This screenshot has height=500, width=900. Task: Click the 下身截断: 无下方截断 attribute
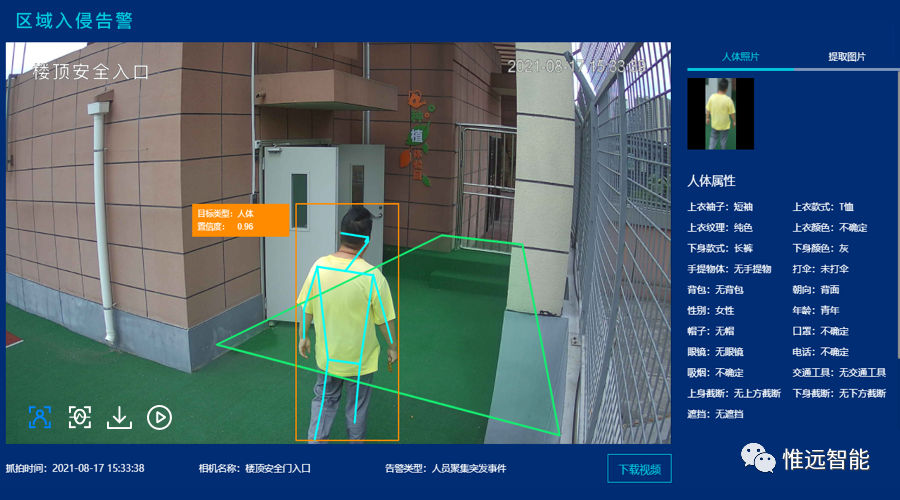click(839, 393)
